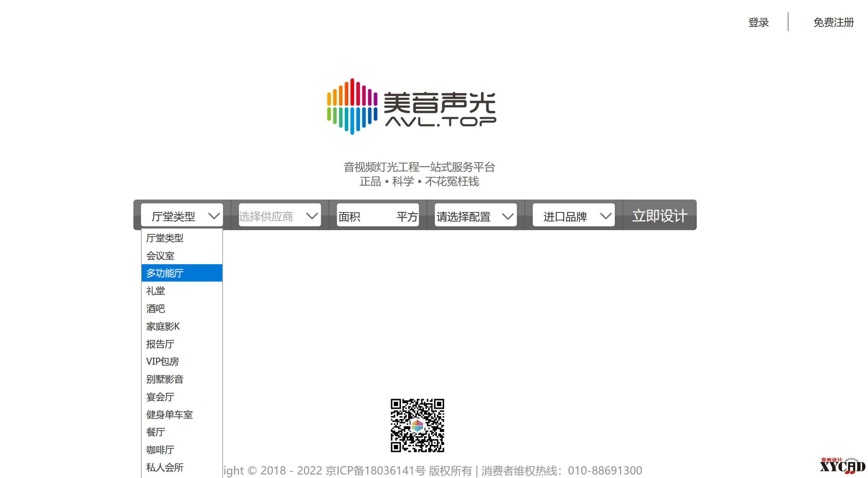Select 别墅影音 from the list
This screenshot has width=868, height=478.
182,379
